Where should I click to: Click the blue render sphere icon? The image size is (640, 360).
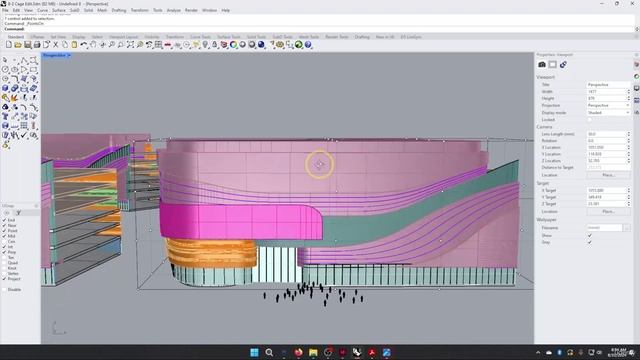261,44
